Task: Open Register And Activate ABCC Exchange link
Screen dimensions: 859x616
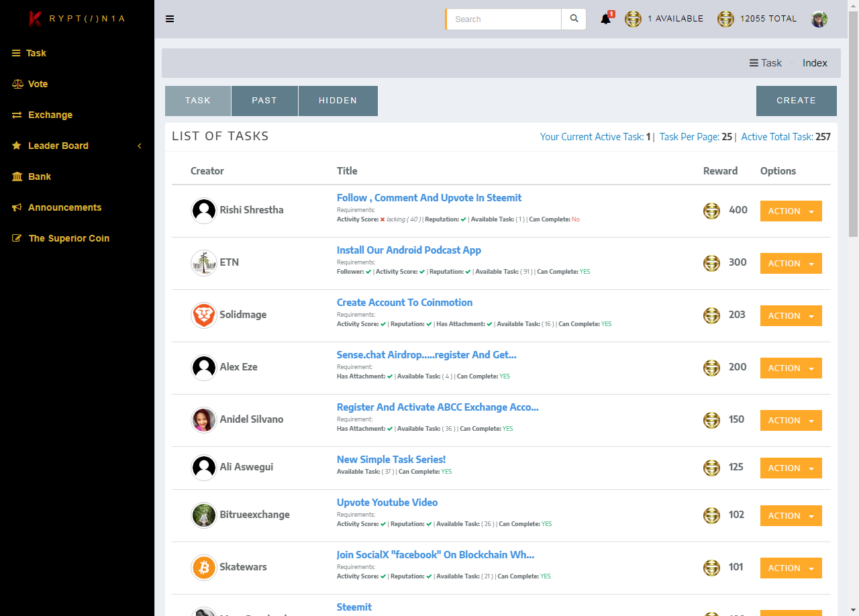Action: pyautogui.click(x=438, y=407)
